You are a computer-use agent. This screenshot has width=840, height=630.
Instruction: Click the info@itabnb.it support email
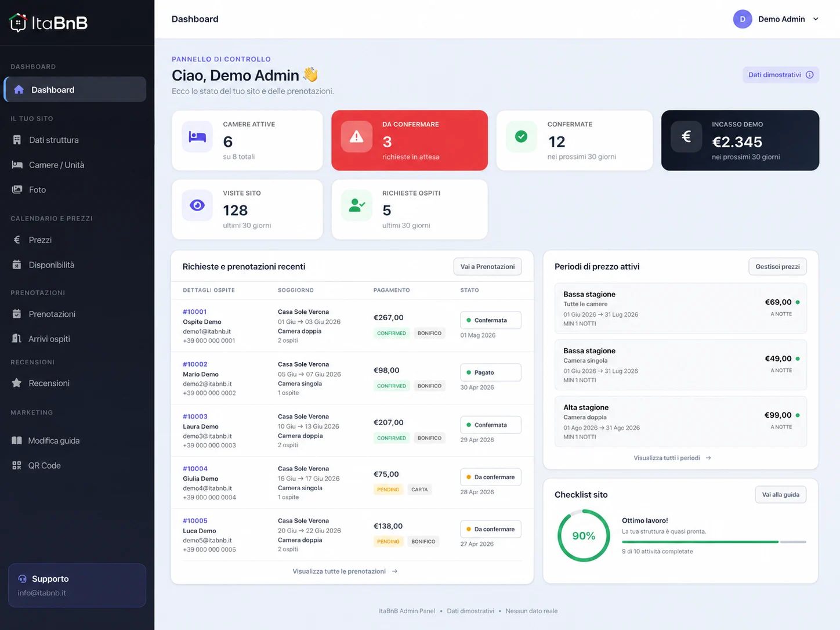pos(42,593)
